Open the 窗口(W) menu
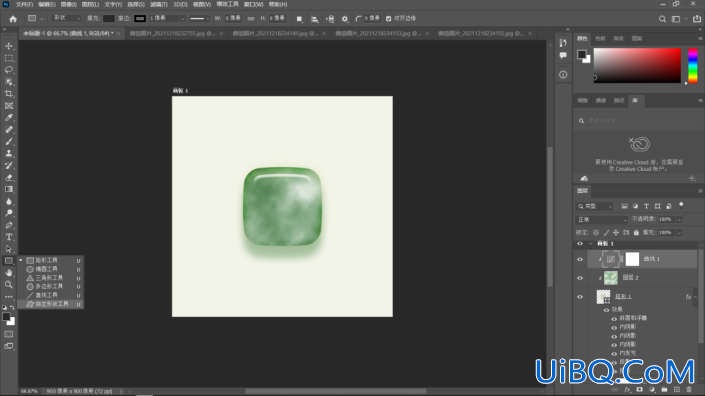Screen dimensions: 705x396 click(x=253, y=4)
